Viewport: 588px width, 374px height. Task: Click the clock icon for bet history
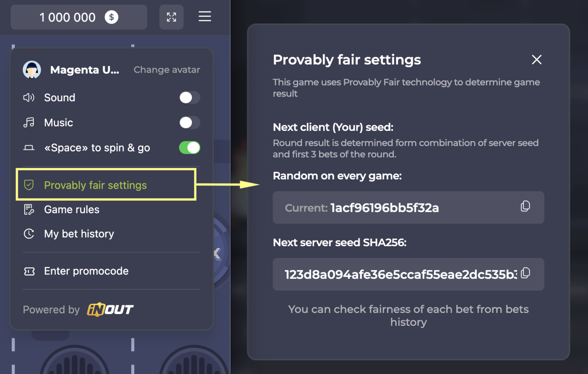point(29,234)
